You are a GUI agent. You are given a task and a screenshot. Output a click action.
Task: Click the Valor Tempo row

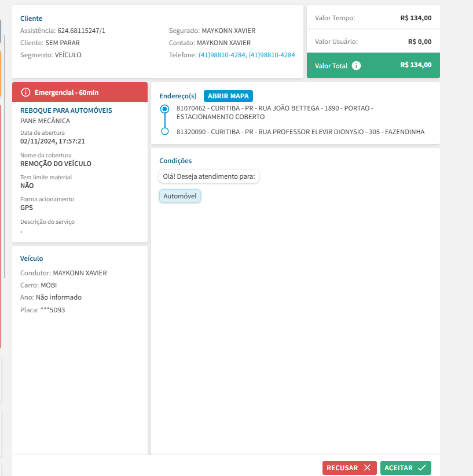click(373, 18)
